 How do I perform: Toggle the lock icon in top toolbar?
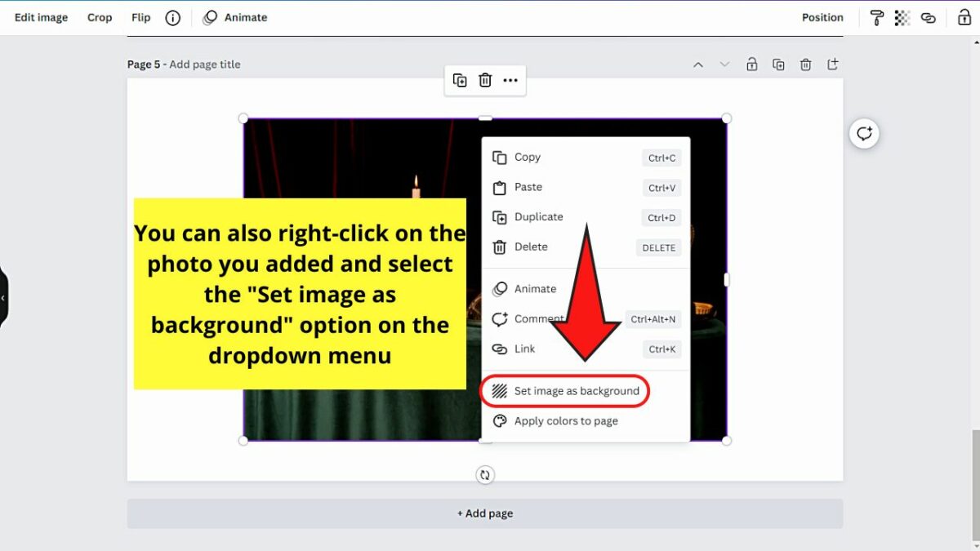coord(964,17)
